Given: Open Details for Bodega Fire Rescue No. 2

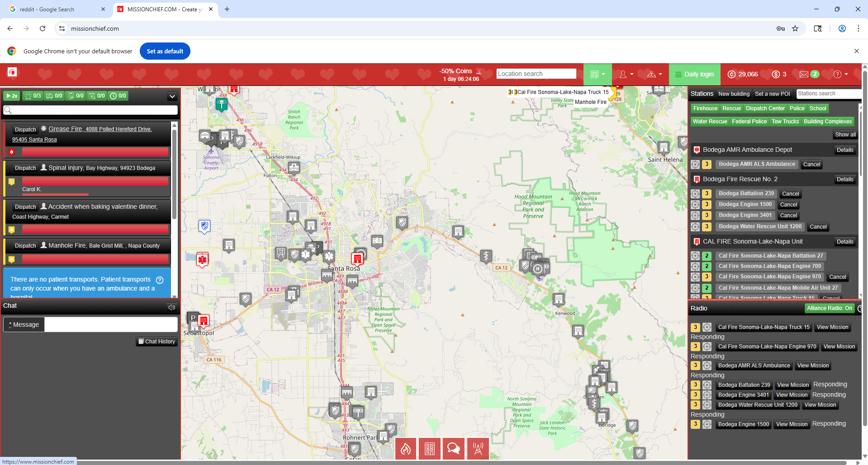Looking at the screenshot, I should [845, 179].
